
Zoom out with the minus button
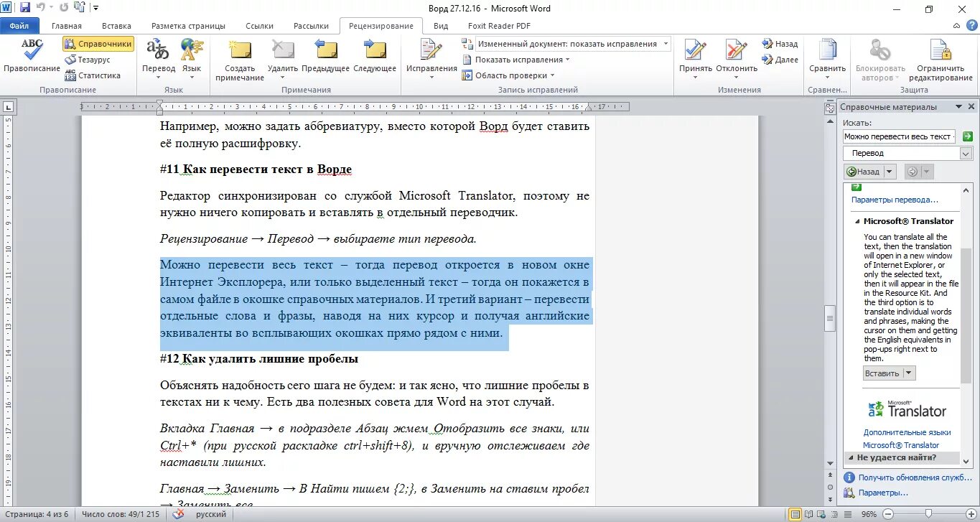[887, 514]
